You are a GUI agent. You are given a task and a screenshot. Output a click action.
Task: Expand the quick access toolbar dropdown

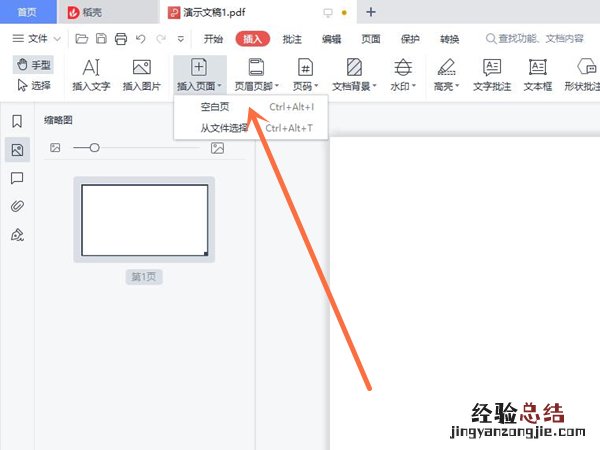pos(181,39)
